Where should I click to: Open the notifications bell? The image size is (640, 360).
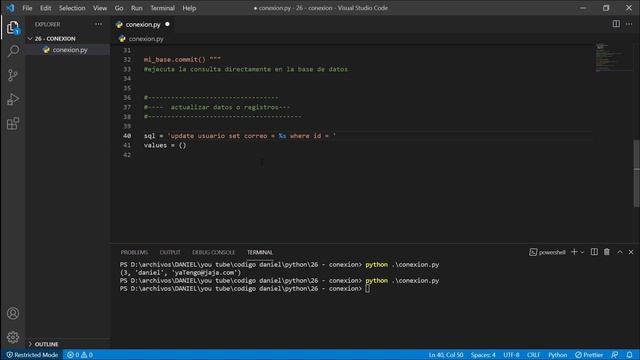tap(629, 355)
